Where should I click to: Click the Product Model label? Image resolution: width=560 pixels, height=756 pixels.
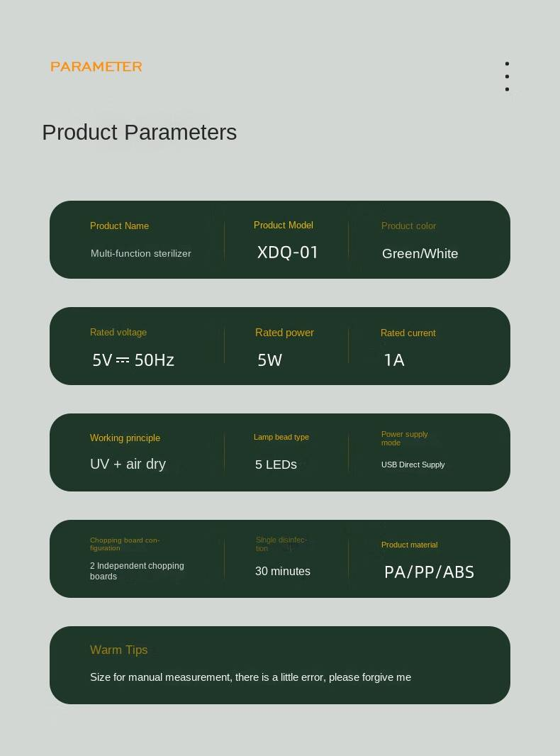283,225
